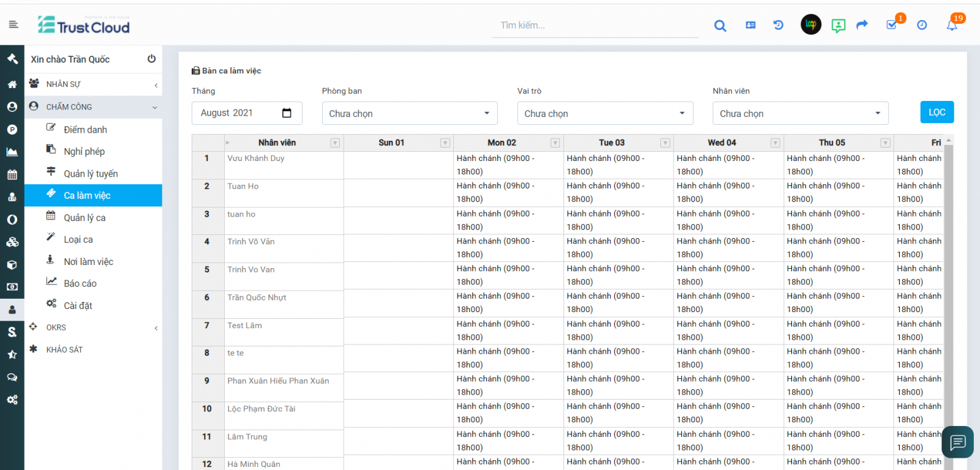
Task: Open the Mon 02 column filter arrow
Action: click(555, 143)
